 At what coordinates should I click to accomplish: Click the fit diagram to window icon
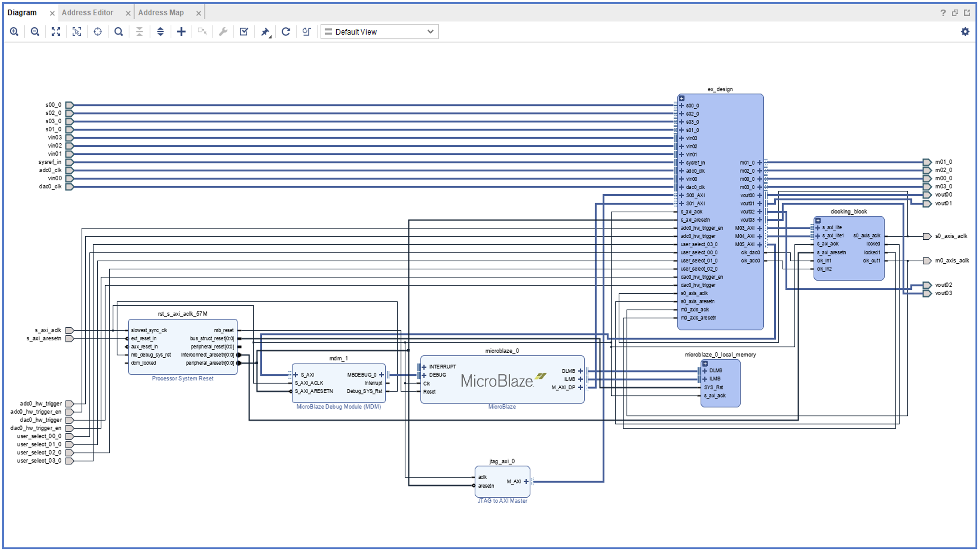(56, 32)
